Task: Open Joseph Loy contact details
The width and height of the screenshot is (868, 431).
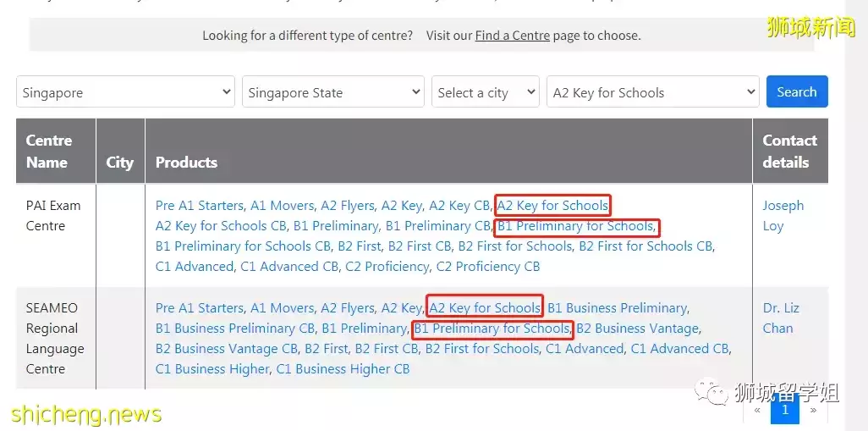Action: click(783, 215)
